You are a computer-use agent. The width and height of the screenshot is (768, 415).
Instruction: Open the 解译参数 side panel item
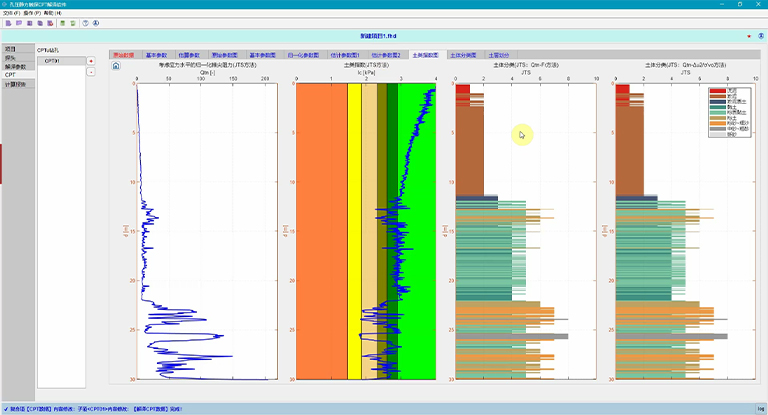pyautogui.click(x=15, y=66)
